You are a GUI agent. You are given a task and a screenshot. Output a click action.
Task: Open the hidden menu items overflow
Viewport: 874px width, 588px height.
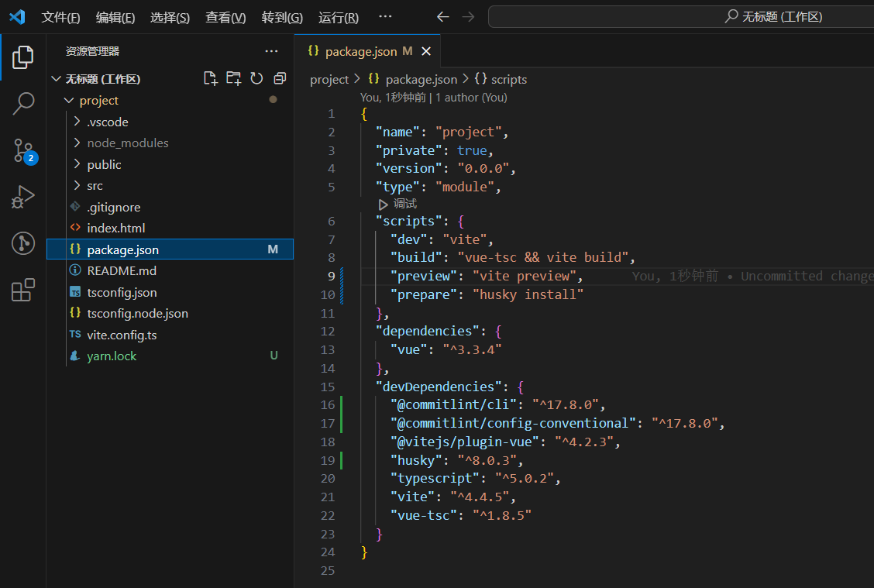385,17
